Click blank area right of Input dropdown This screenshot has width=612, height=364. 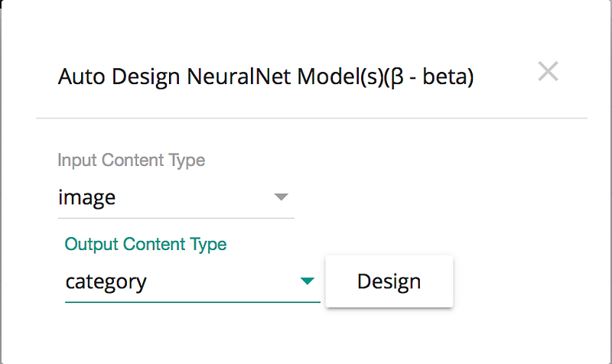point(444,198)
